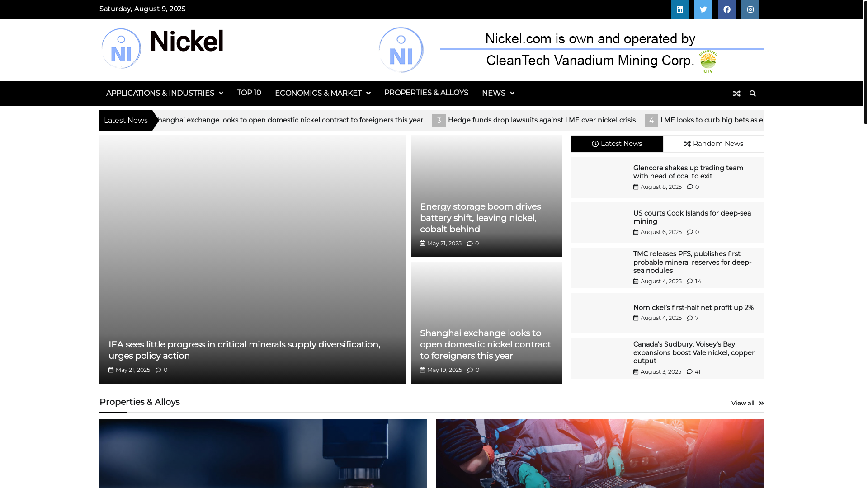Click Saturday, August 9, 2025 date text
868x488 pixels.
click(x=142, y=9)
